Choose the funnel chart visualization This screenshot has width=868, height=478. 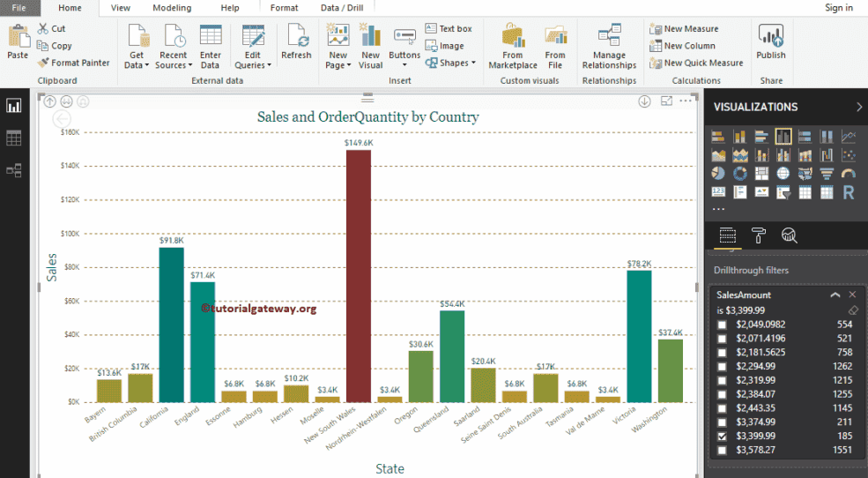coord(827,174)
